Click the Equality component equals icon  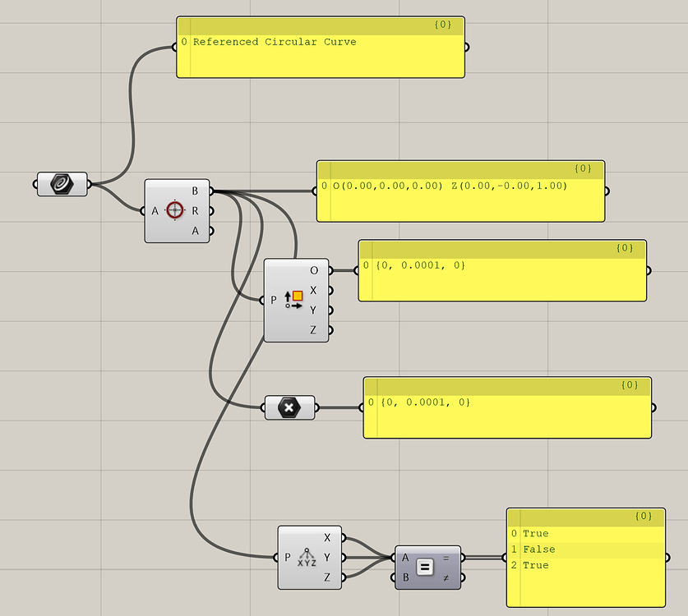click(424, 568)
